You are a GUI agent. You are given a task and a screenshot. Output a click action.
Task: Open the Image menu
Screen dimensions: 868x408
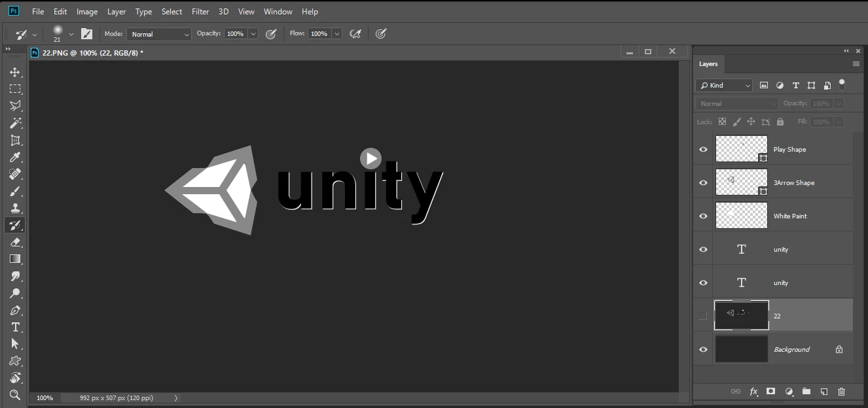point(87,12)
